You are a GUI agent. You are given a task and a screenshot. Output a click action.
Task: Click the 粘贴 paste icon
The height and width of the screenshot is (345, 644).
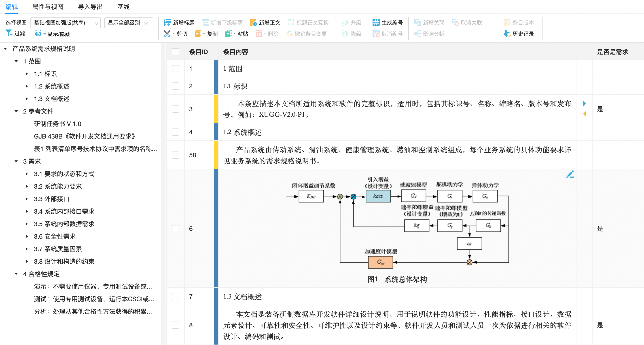click(228, 34)
